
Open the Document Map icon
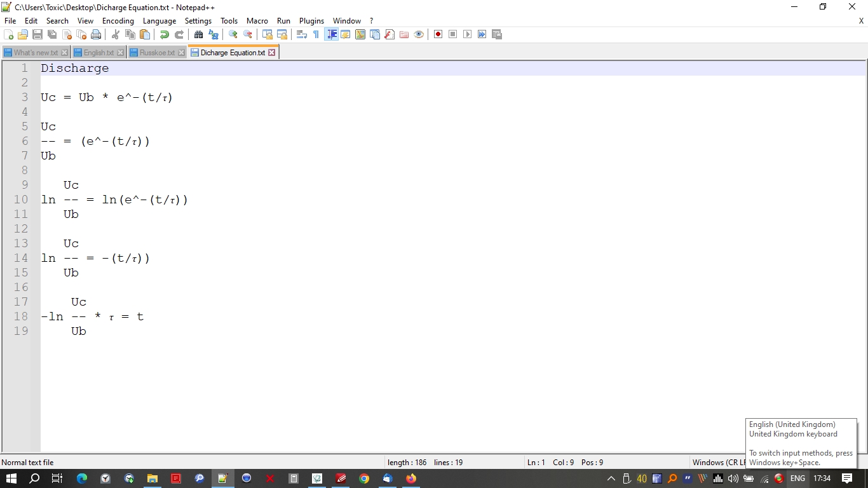pyautogui.click(x=360, y=34)
